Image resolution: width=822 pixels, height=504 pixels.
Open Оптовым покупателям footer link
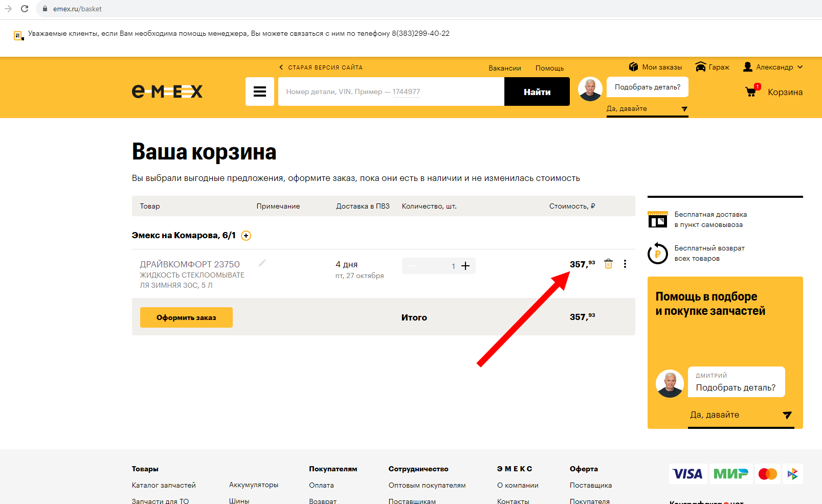click(x=427, y=485)
